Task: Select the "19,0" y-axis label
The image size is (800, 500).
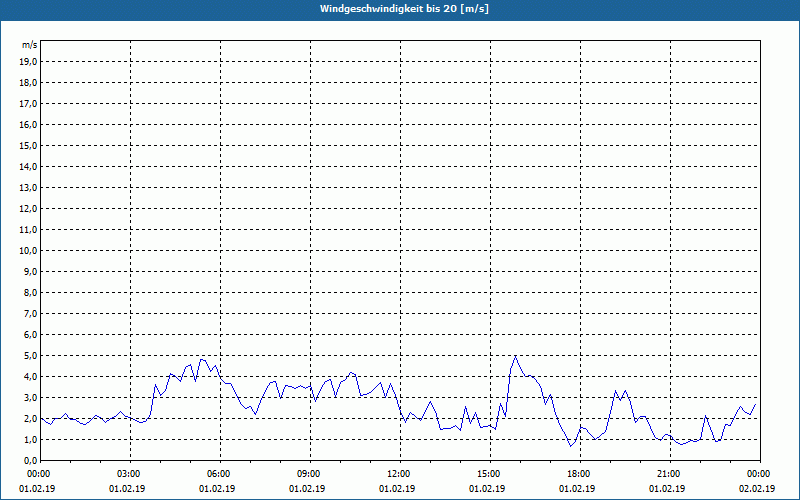Action: click(28, 62)
